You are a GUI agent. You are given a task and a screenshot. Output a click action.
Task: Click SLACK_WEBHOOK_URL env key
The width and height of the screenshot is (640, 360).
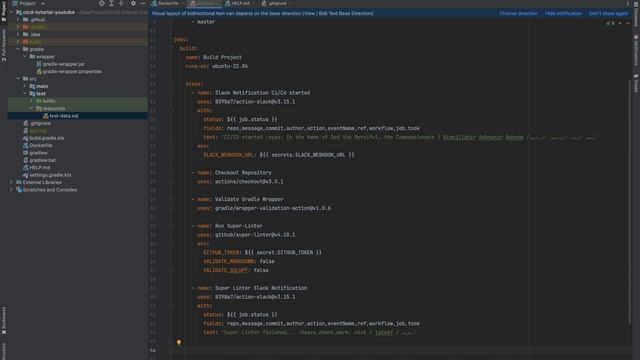point(229,155)
